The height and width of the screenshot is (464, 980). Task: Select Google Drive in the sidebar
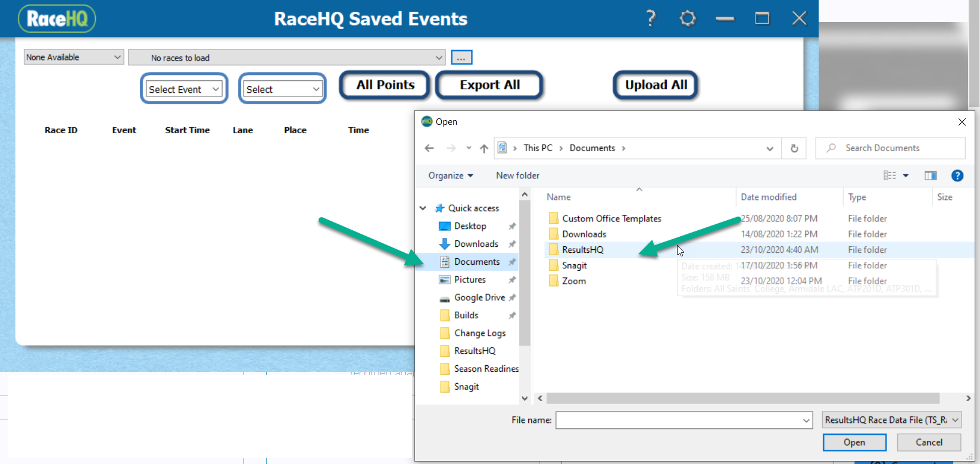479,297
